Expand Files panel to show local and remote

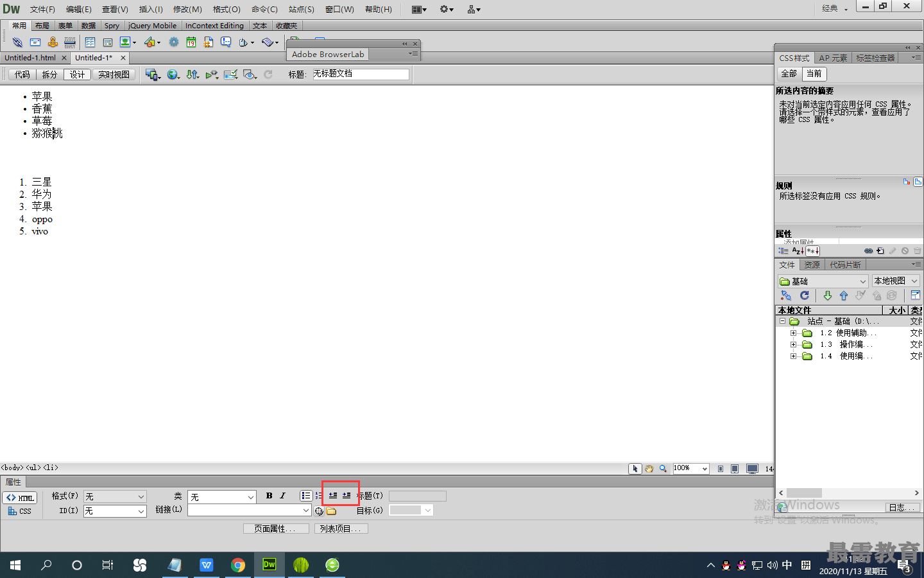click(x=916, y=295)
